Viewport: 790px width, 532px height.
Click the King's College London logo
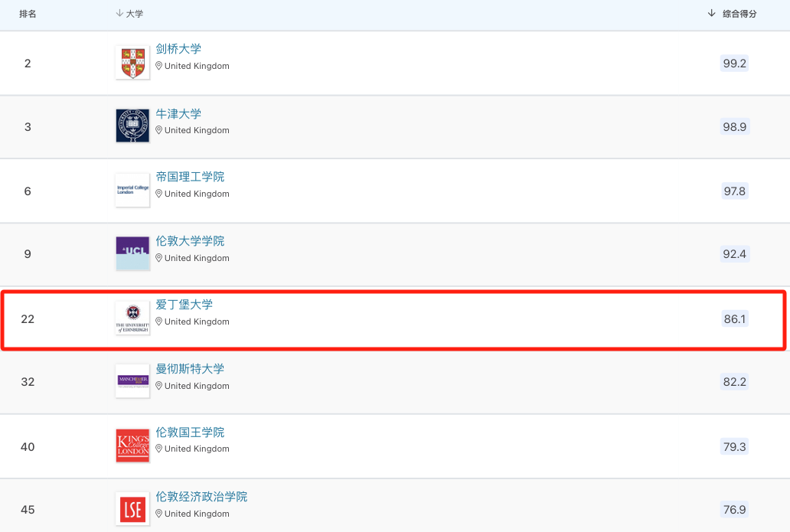tap(132, 446)
